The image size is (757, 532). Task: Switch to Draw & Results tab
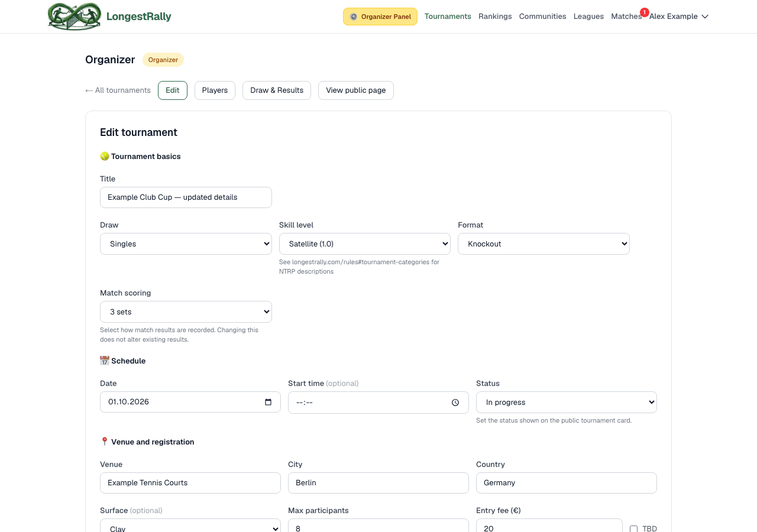tap(277, 90)
